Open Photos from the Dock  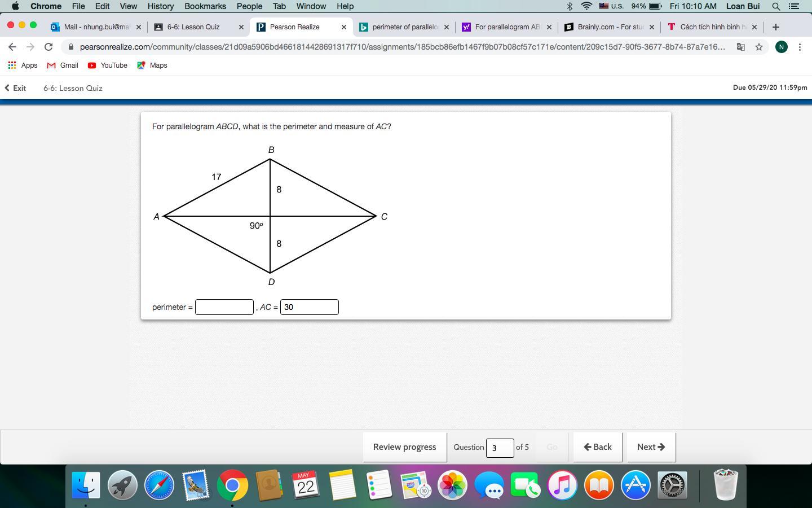coord(452,485)
